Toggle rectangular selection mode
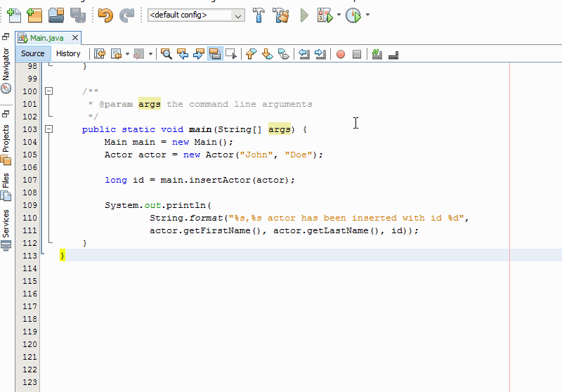This screenshot has height=392, width=562. [x=230, y=53]
